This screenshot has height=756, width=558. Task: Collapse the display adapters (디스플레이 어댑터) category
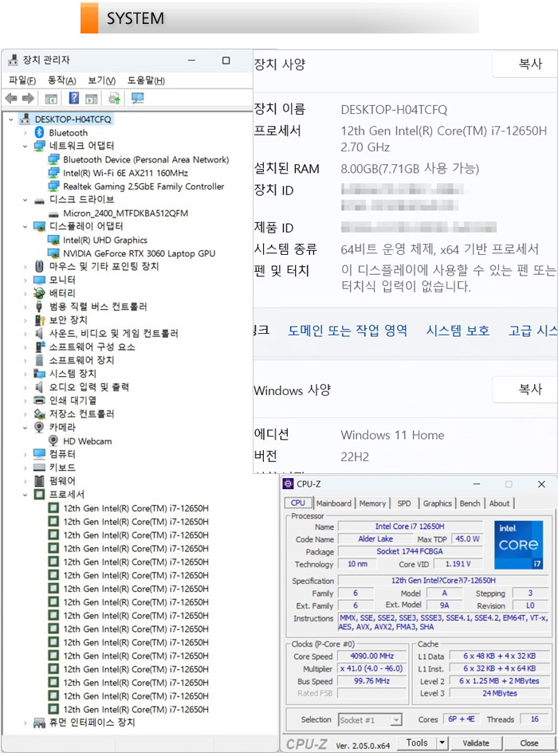click(25, 226)
